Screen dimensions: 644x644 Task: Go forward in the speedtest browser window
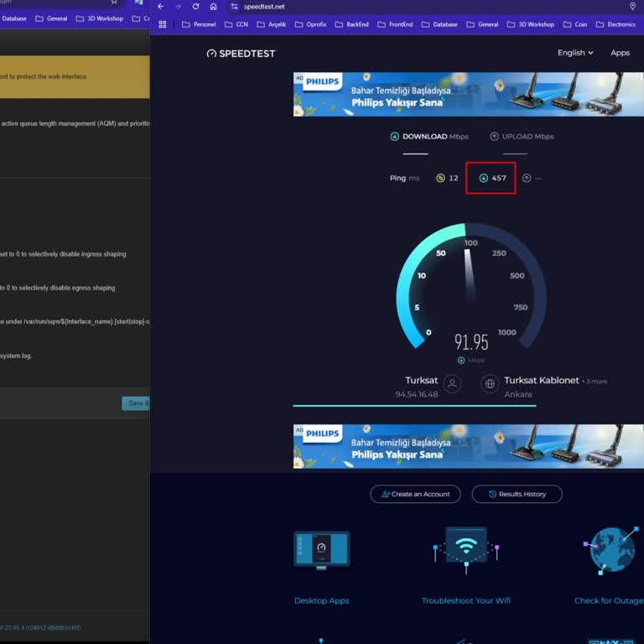click(178, 7)
